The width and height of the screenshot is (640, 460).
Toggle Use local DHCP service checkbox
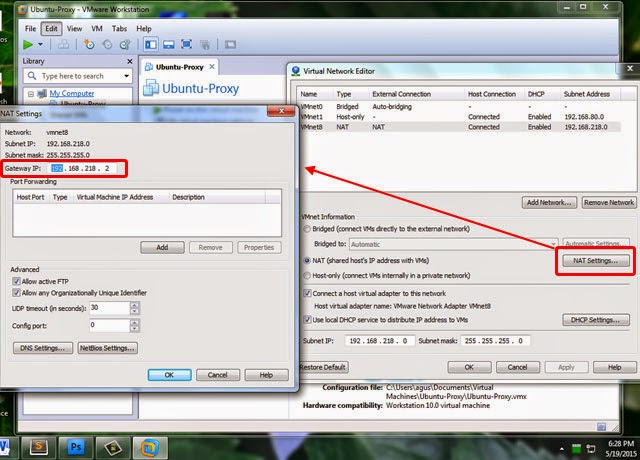pos(307,320)
